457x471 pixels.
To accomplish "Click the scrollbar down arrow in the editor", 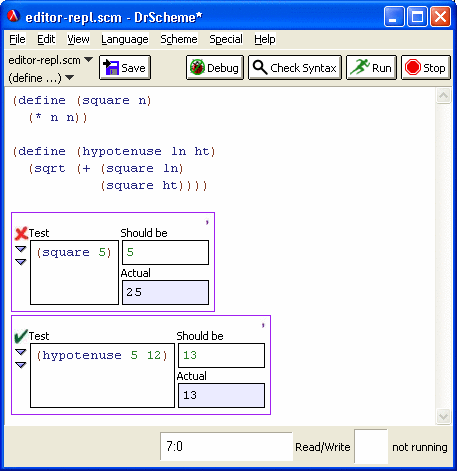I will 443,417.
